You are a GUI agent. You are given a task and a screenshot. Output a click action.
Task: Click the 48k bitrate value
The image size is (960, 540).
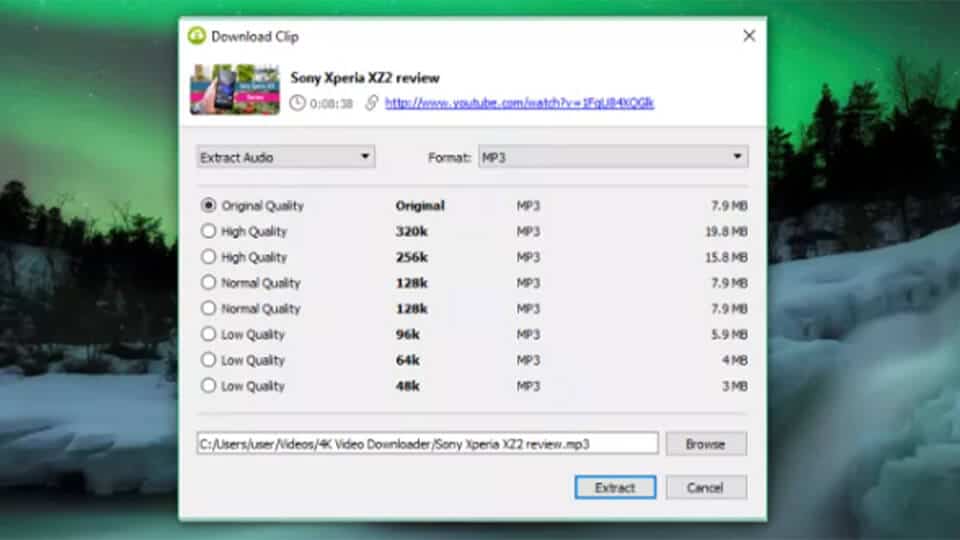pos(408,386)
